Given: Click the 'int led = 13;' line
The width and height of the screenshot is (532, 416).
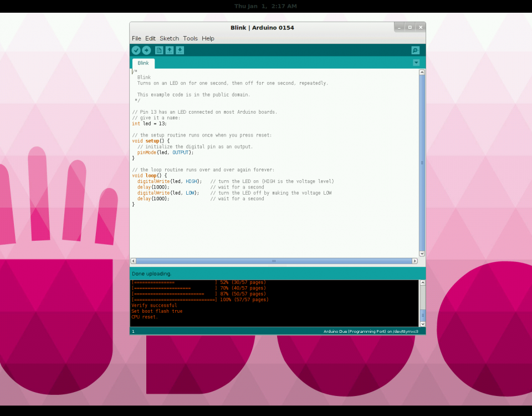Looking at the screenshot, I should 149,124.
